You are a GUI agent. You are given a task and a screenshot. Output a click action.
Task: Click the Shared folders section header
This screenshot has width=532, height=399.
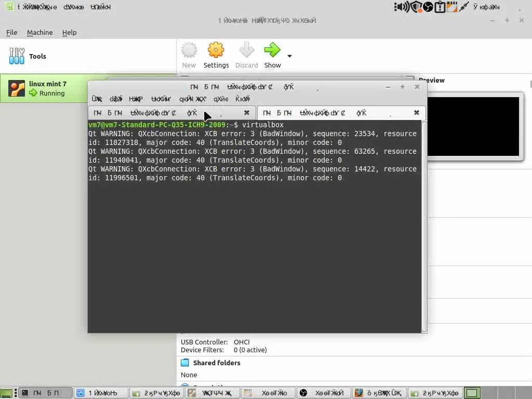coord(217,363)
